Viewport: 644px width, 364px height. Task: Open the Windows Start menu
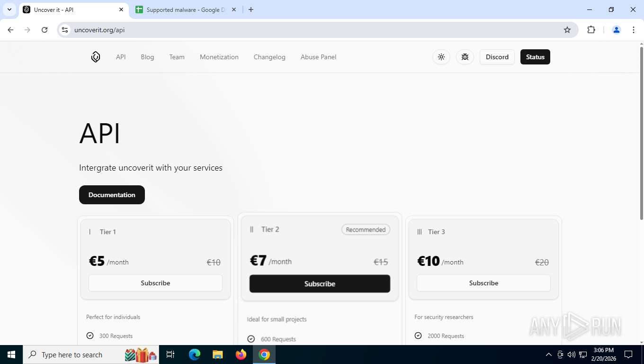11,355
